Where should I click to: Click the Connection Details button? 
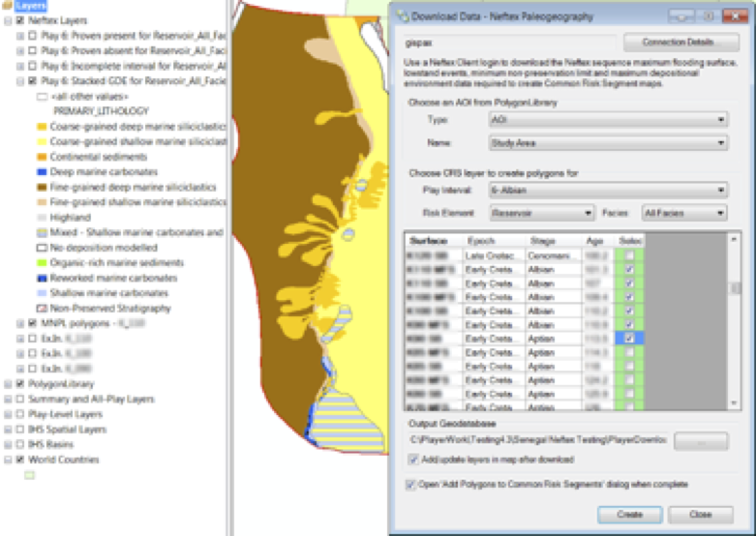pyautogui.click(x=681, y=43)
